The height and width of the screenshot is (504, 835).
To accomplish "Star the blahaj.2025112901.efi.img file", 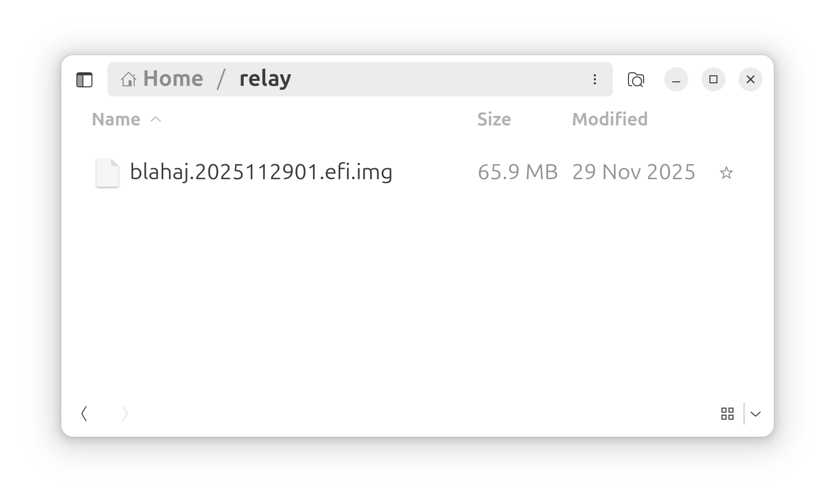I will [726, 172].
